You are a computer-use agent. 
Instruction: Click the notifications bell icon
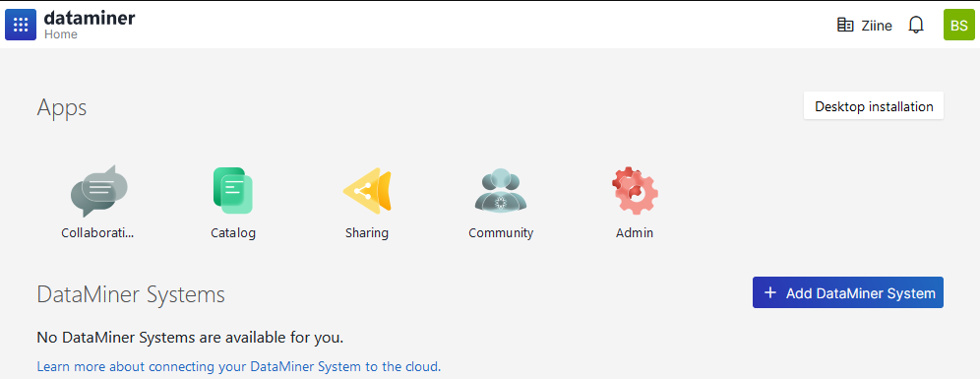[x=916, y=25]
